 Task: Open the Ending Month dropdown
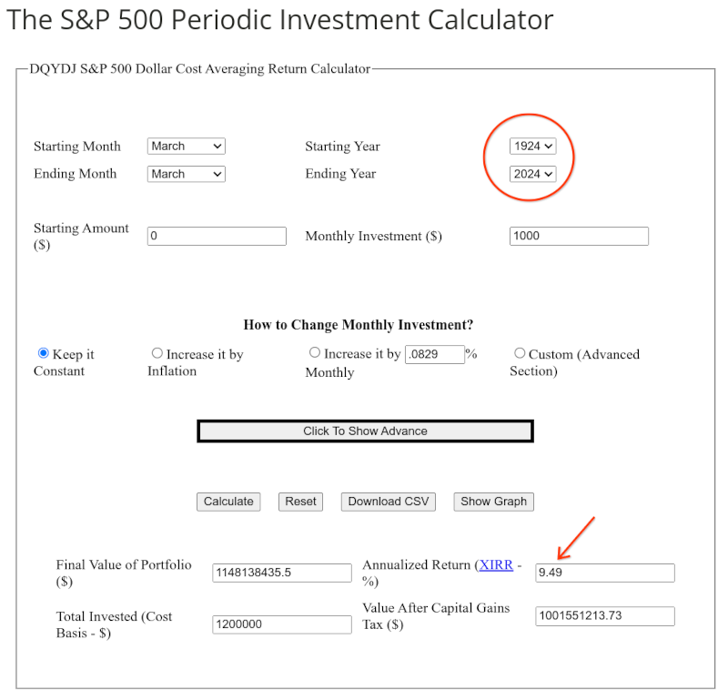[186, 174]
